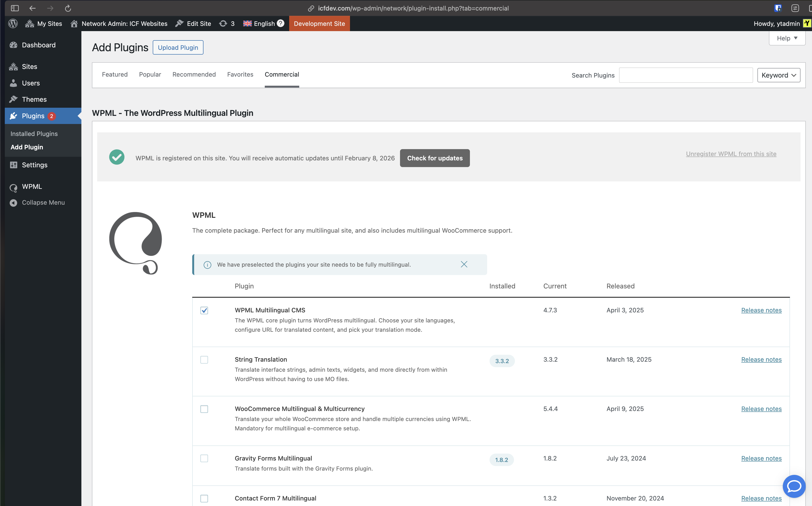
Task: Open Release notes for Gravity Forms Multilingual
Action: (x=761, y=458)
